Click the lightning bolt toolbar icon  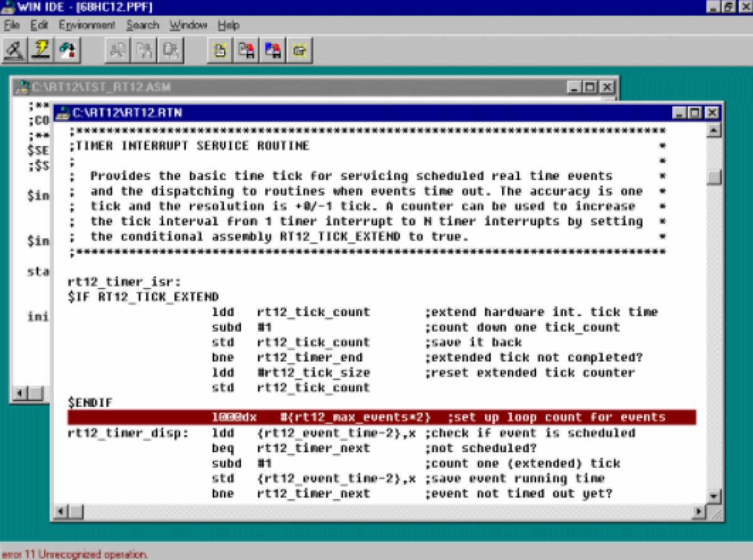[x=41, y=50]
